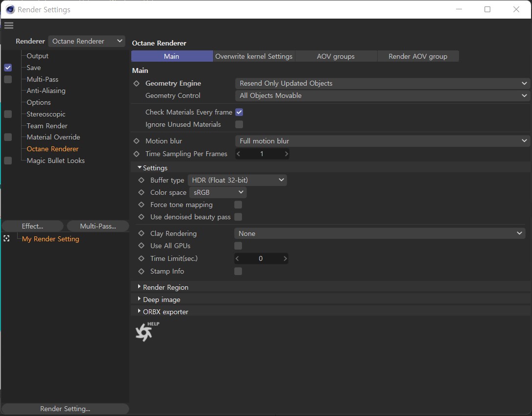Switch to the AOV groups tab
This screenshot has height=416, width=532.
336,56
